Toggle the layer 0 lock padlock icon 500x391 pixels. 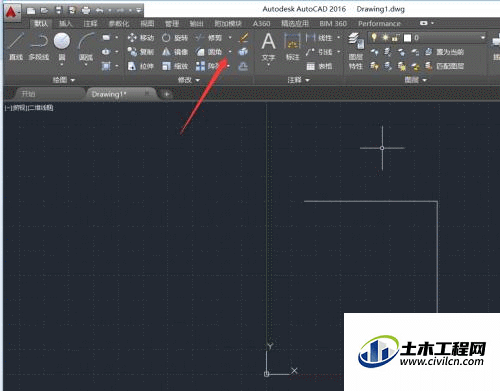click(x=395, y=38)
